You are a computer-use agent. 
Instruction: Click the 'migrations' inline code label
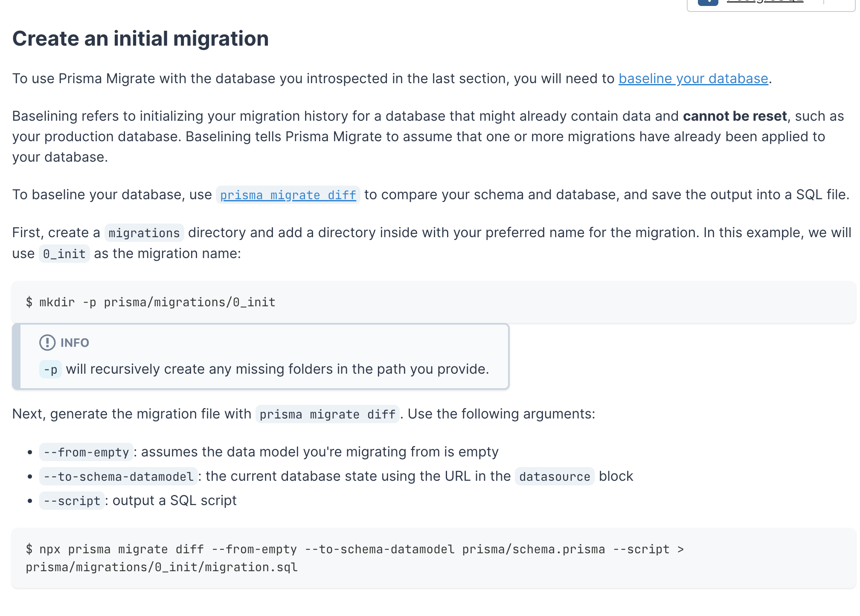(x=144, y=233)
